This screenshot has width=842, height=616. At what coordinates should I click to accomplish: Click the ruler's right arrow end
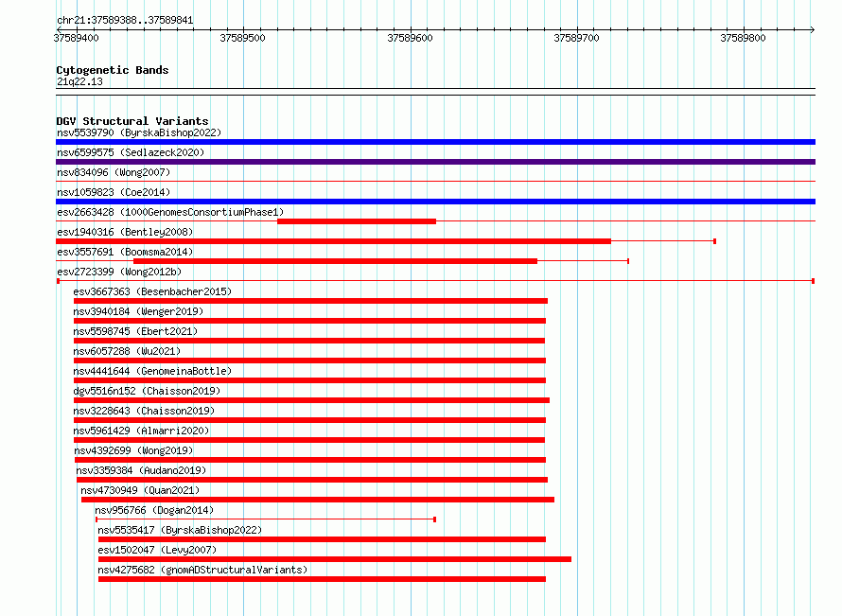click(x=813, y=29)
